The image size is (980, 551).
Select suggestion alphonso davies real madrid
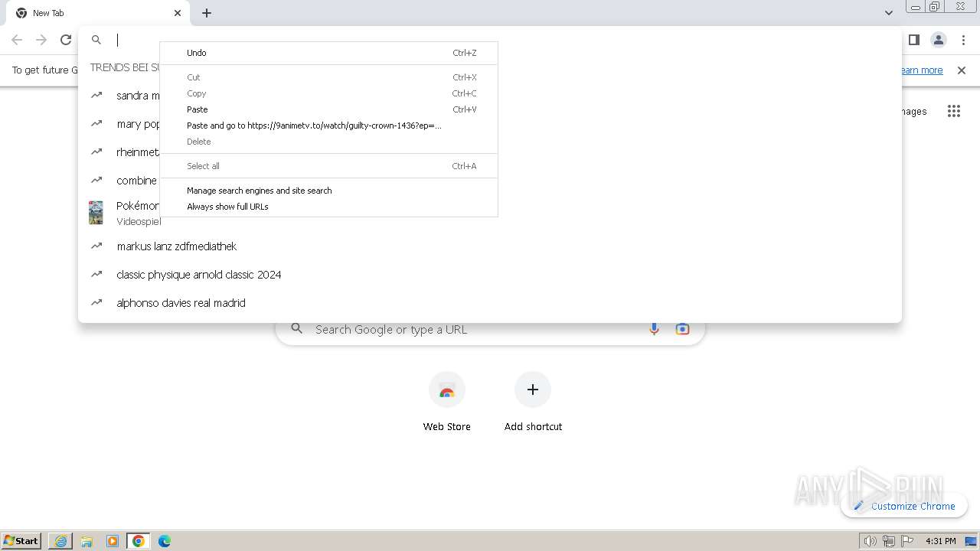click(x=490, y=303)
